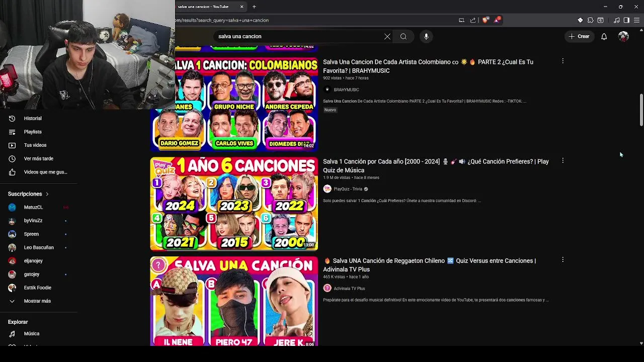644x362 pixels.
Task: Click the YouTube search magnifier button
Action: coord(404,36)
